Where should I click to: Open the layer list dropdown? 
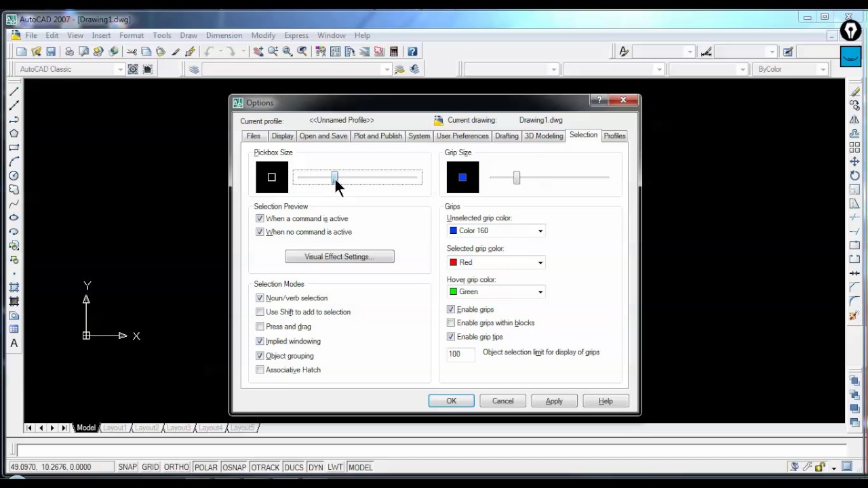[298, 69]
